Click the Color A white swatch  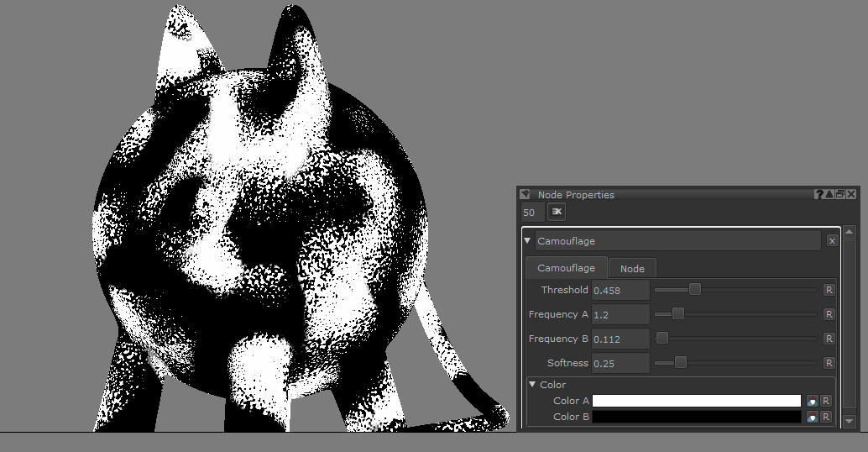(x=697, y=401)
